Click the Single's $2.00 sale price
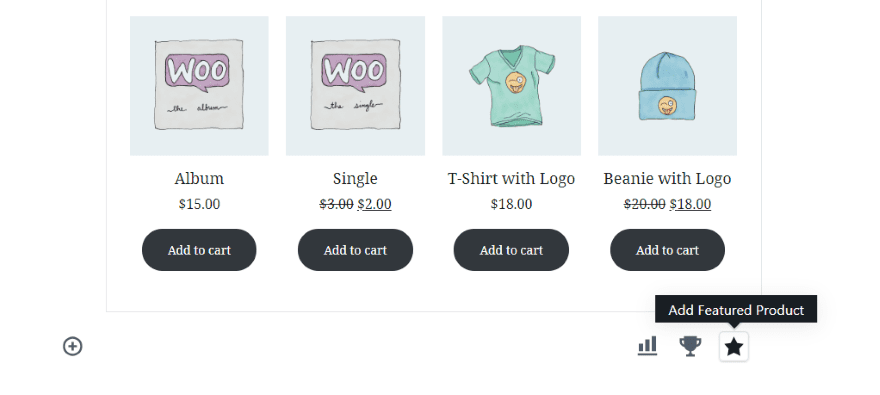The image size is (880, 395). (x=374, y=204)
